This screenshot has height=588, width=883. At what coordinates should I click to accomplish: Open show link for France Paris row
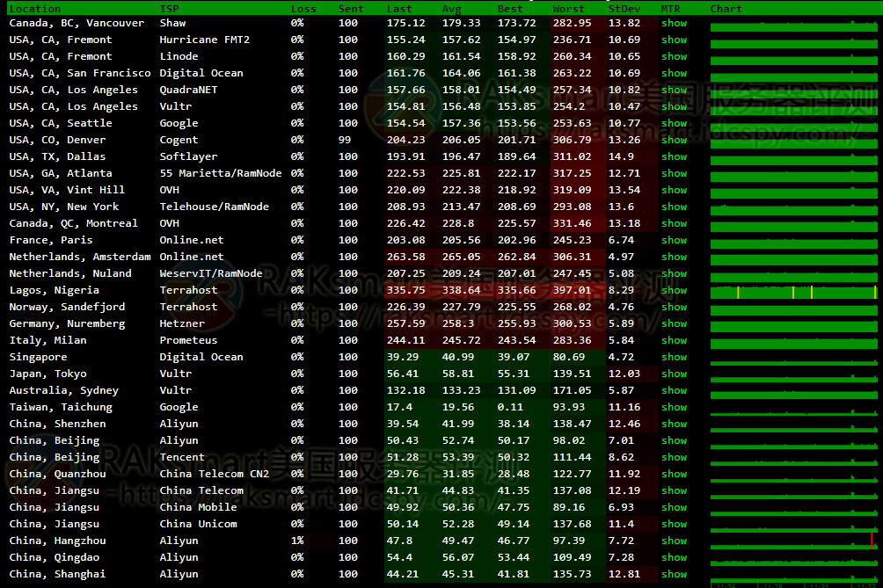click(x=674, y=240)
